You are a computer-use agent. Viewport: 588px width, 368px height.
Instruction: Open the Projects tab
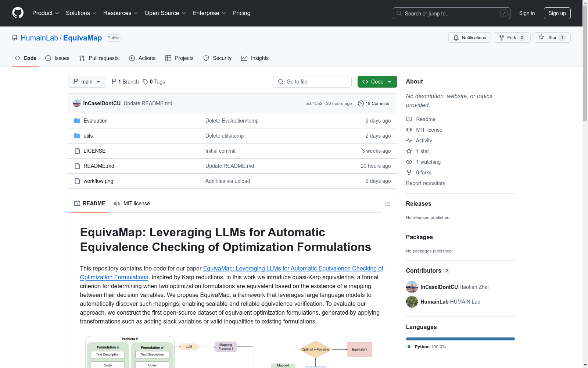[179, 58]
